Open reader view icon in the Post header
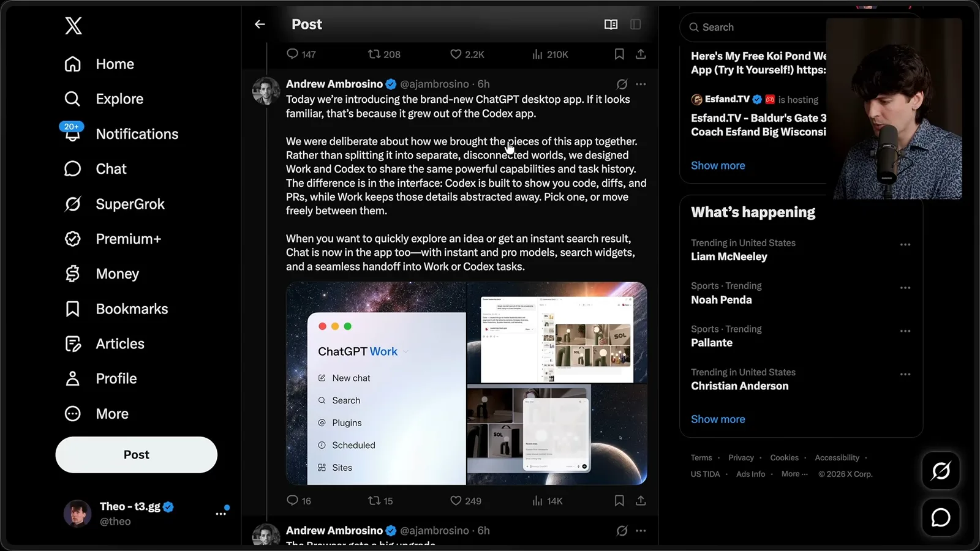Screen dimensions: 980x551 (x=611, y=24)
